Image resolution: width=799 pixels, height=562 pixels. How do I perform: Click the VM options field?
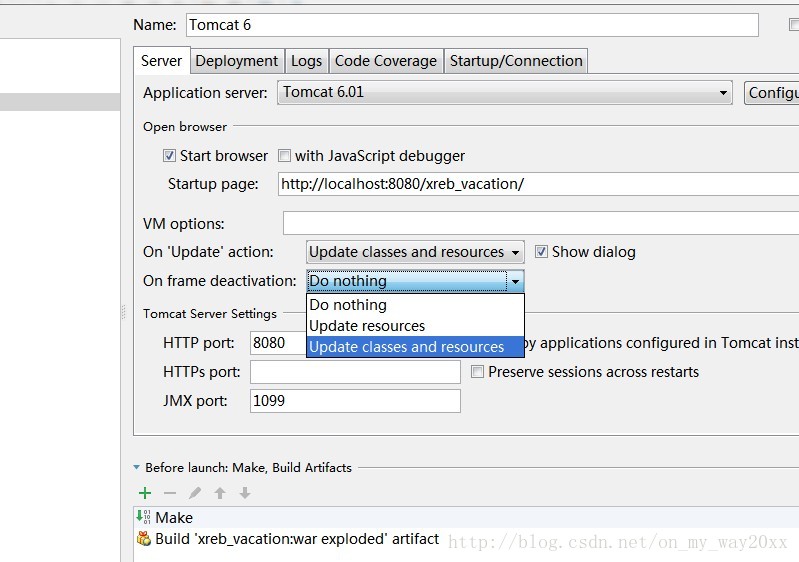(541, 223)
